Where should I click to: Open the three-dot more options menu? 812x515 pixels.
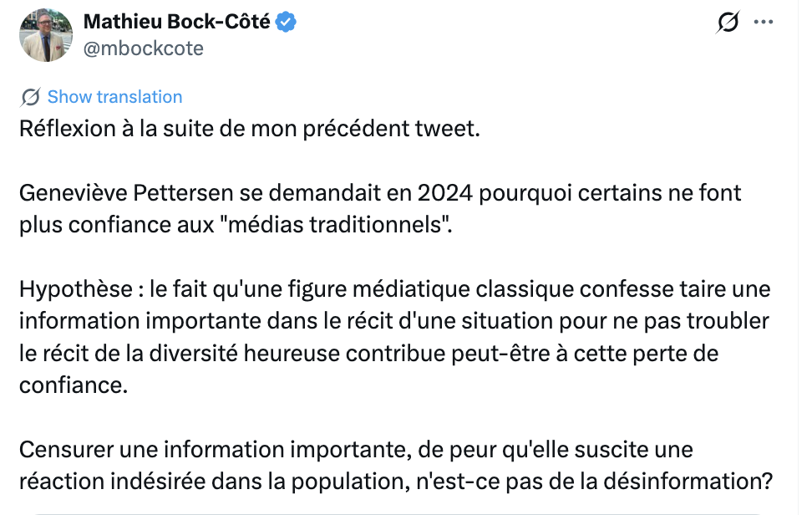click(x=764, y=23)
